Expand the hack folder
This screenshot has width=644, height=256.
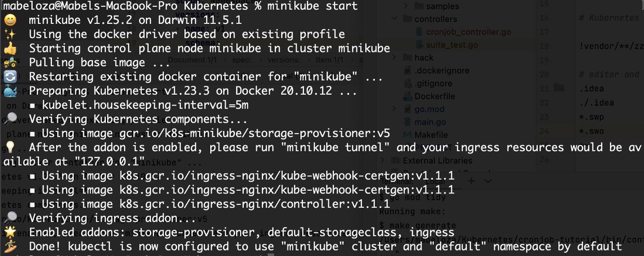[394, 58]
